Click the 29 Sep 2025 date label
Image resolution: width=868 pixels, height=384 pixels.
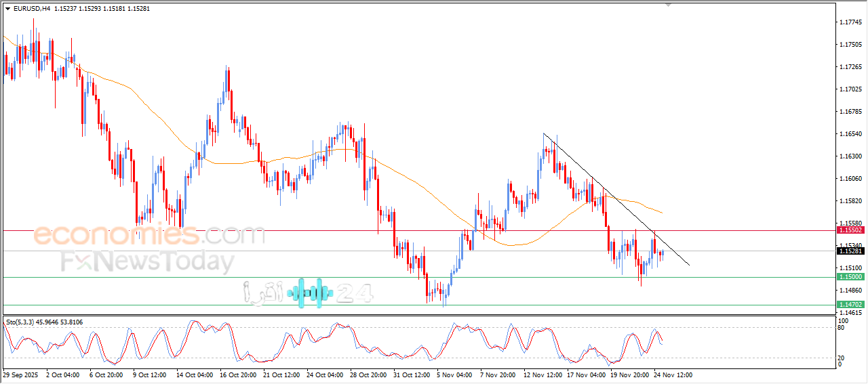[22, 375]
